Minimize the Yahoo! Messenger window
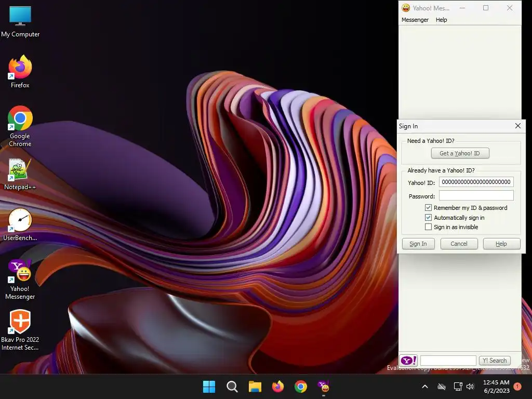Image resolution: width=532 pixels, height=399 pixels. point(462,8)
